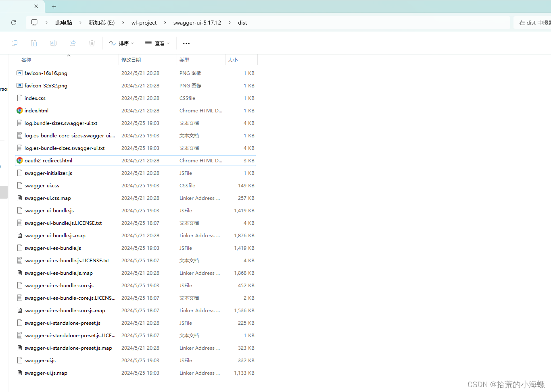This screenshot has width=551, height=392.
Task: Sort by 修改日期 column header
Action: click(131, 60)
